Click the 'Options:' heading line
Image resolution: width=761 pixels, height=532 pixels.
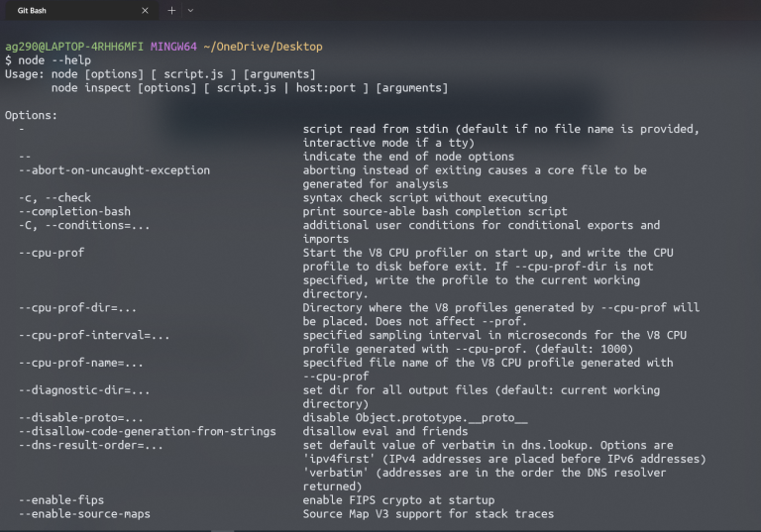pyautogui.click(x=31, y=115)
